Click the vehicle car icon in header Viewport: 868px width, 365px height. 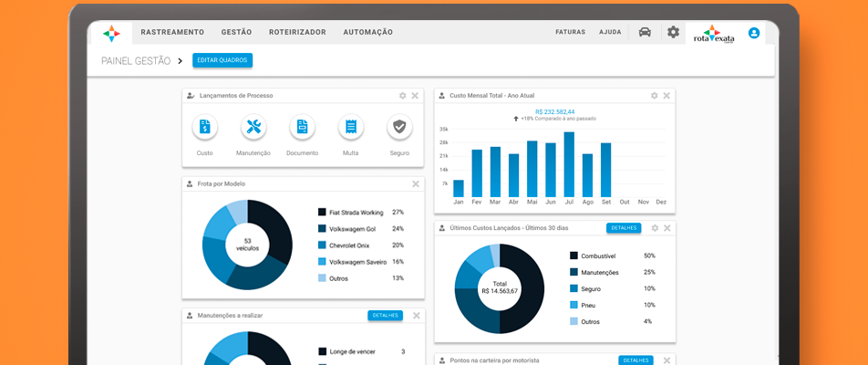(645, 32)
